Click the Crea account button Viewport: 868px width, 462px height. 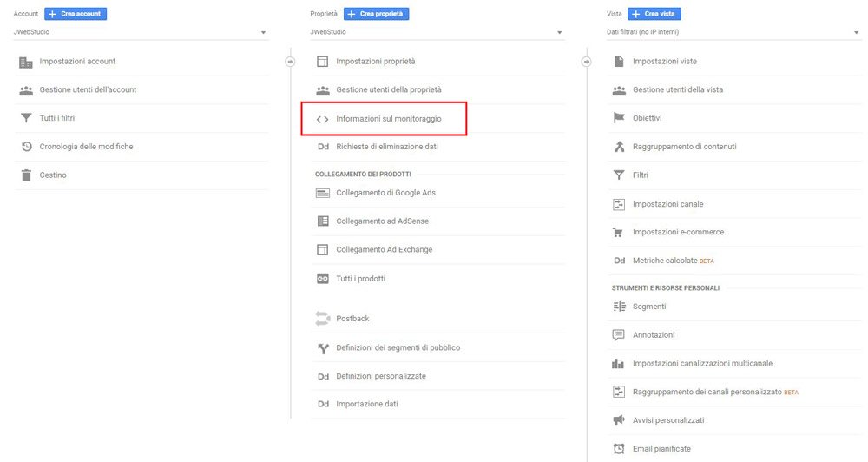pos(76,14)
